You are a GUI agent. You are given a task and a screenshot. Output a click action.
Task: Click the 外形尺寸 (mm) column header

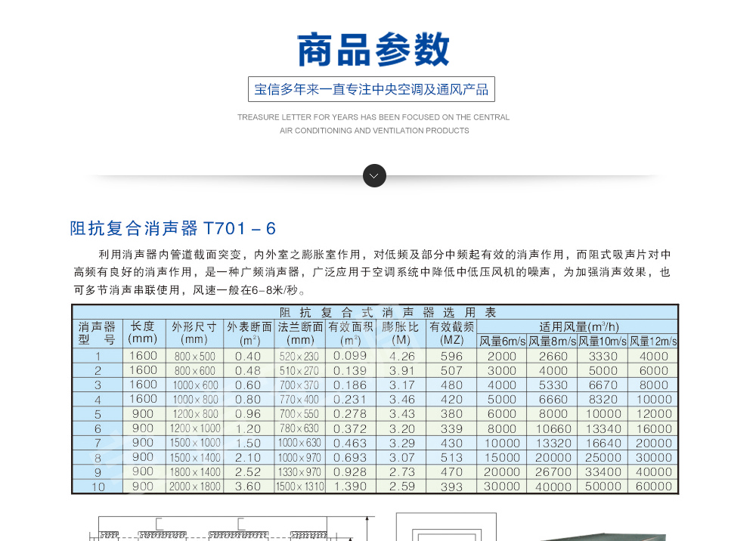[194, 333]
